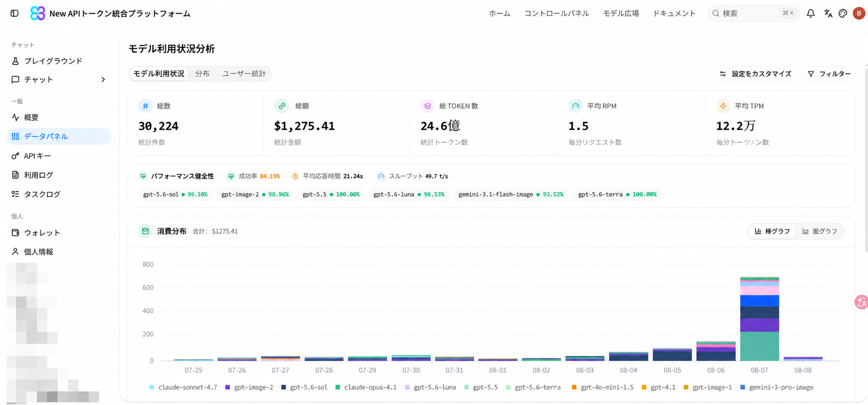This screenshot has height=405, width=868.
Task: Click the 08-06 stacked bar
Action: click(x=716, y=351)
